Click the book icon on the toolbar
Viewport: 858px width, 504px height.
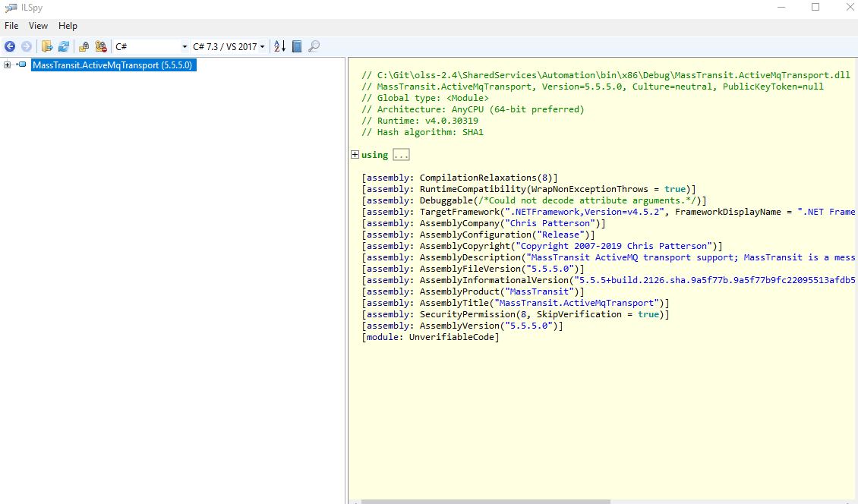pyautogui.click(x=296, y=46)
